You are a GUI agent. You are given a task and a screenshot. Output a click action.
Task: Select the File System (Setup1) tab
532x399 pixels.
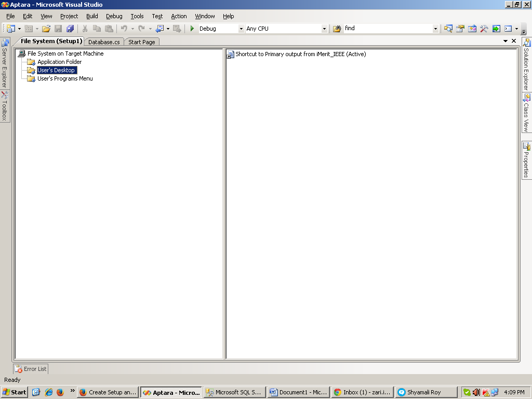click(51, 41)
